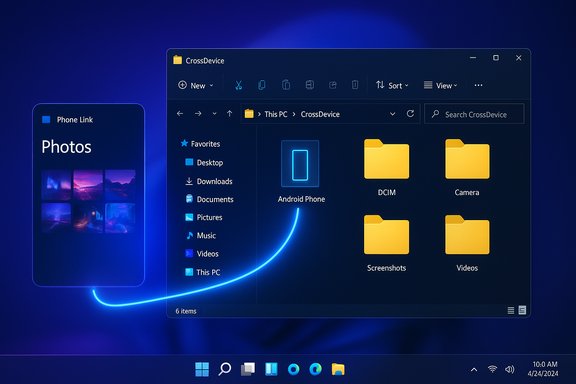
Task: Select Desktop in navigation pane
Action: tap(204, 162)
